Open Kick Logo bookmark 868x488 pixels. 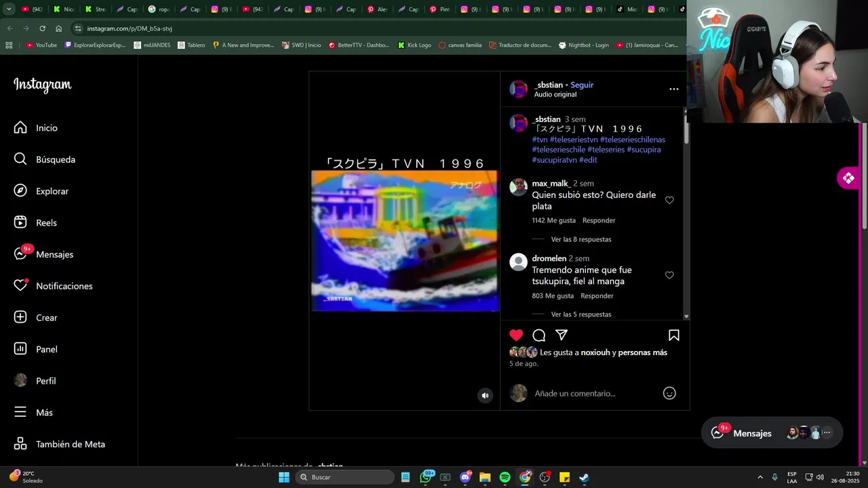point(414,45)
